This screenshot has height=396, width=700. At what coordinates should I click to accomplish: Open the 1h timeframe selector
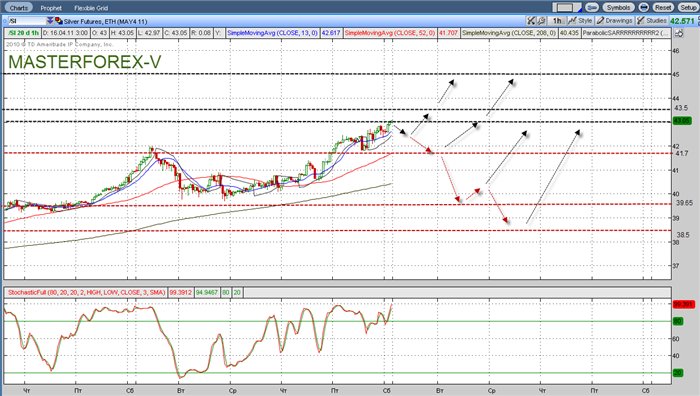click(x=557, y=21)
